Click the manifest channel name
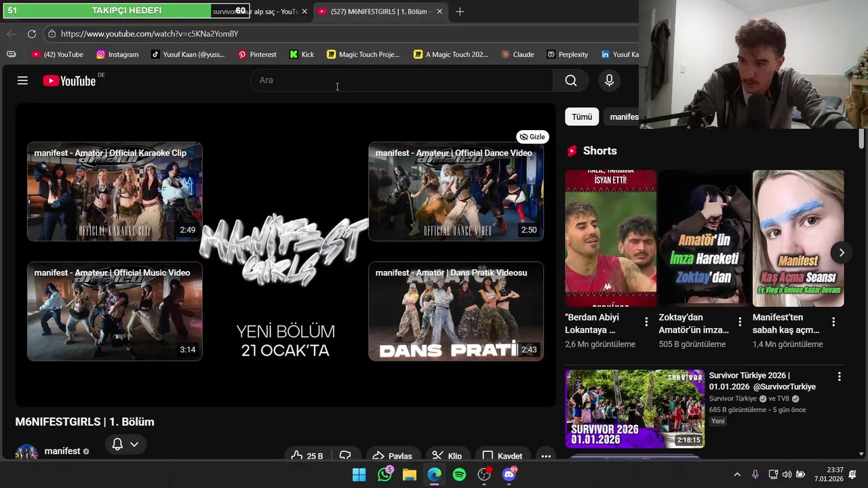 pos(62,451)
